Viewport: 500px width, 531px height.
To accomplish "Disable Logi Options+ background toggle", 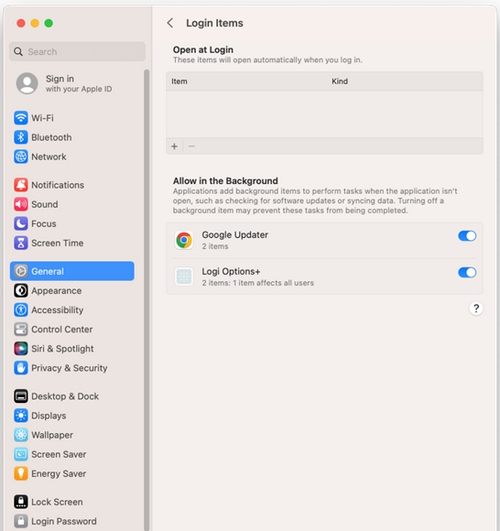I will point(467,272).
